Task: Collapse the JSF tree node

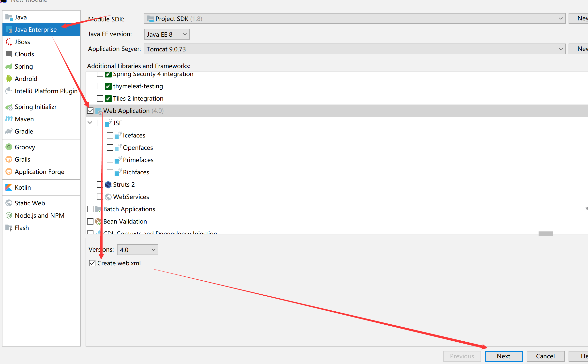Action: (90, 122)
